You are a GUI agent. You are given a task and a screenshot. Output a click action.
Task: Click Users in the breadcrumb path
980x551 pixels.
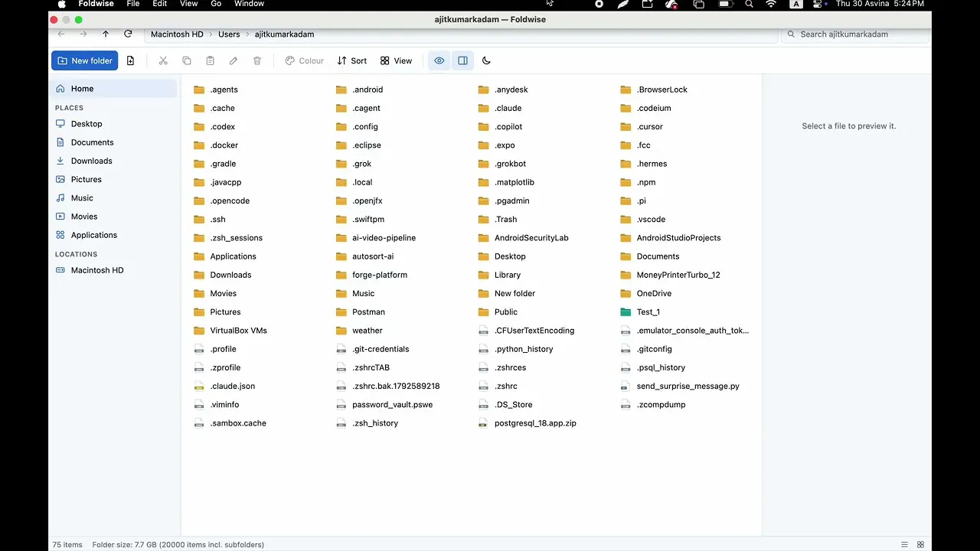(x=229, y=34)
